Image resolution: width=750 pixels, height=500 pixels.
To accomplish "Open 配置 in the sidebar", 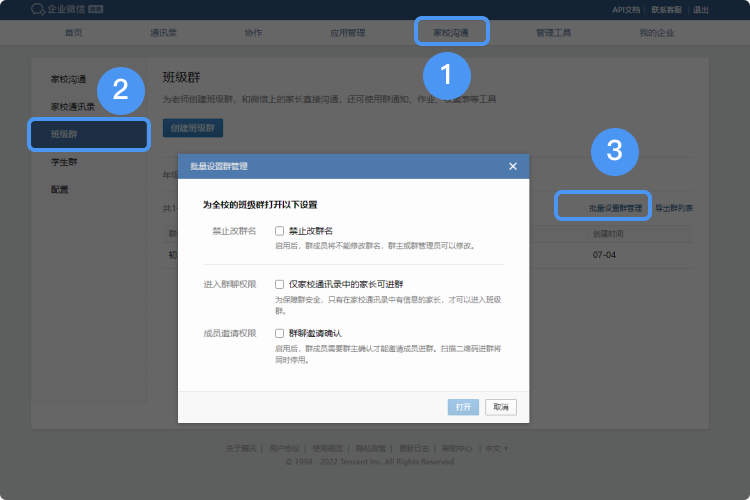I will click(60, 189).
